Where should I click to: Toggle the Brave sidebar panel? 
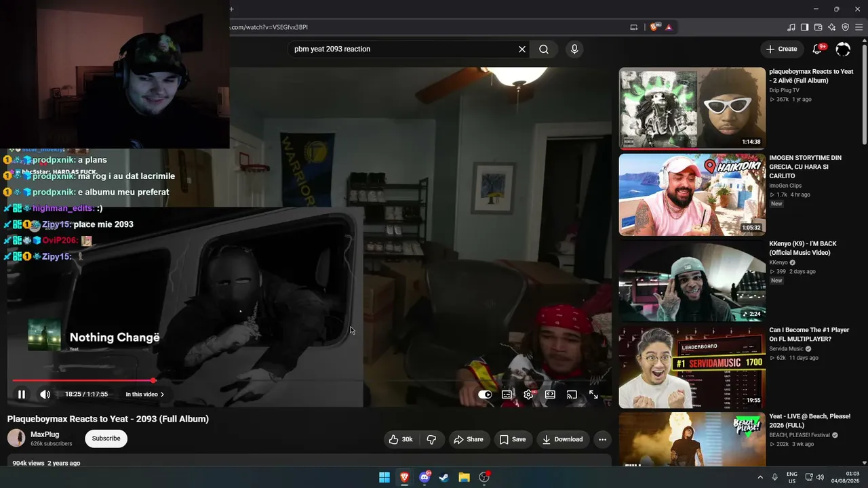(805, 27)
